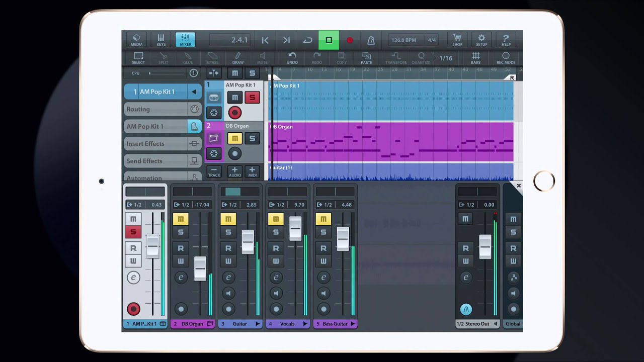Copy the selected event
This screenshot has width=644, height=362.
point(342,58)
